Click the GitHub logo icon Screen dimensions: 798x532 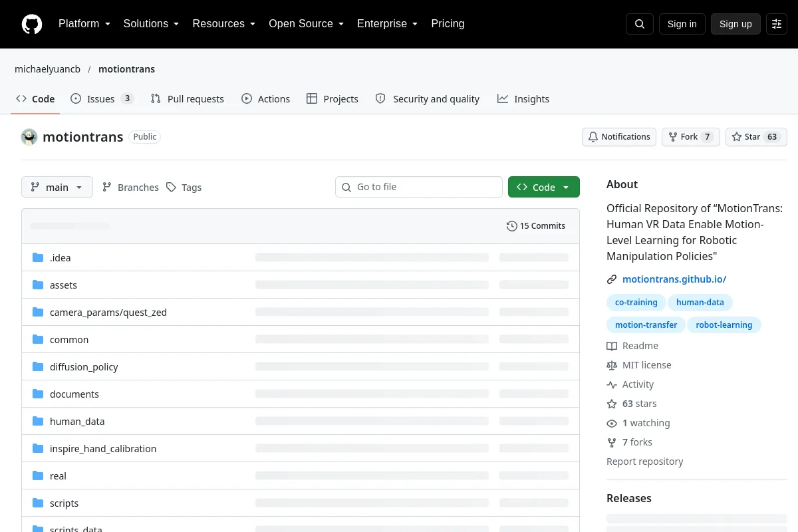pos(32,24)
